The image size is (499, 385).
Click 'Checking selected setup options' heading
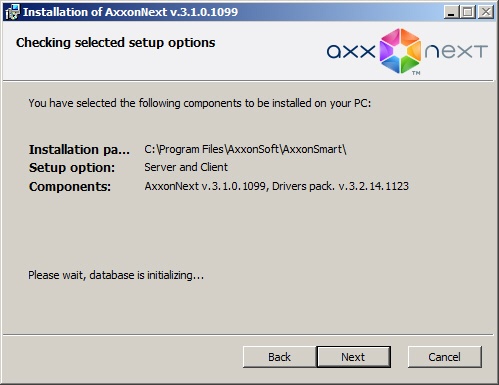[x=116, y=43]
